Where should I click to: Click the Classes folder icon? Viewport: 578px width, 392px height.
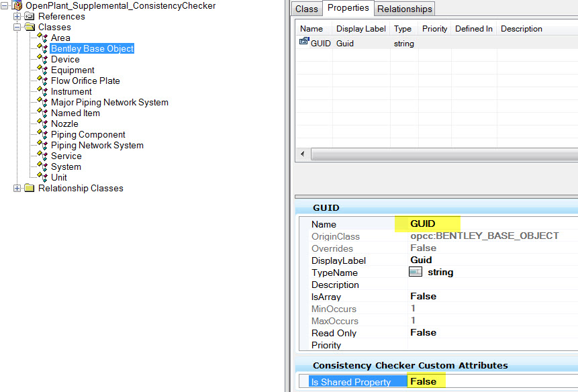(30, 27)
